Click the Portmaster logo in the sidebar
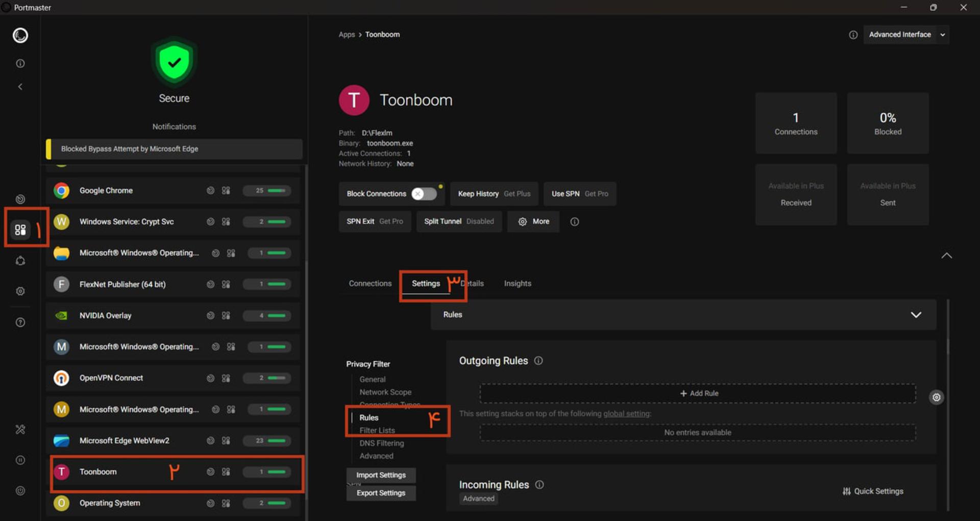Image resolution: width=980 pixels, height=521 pixels. (x=20, y=35)
